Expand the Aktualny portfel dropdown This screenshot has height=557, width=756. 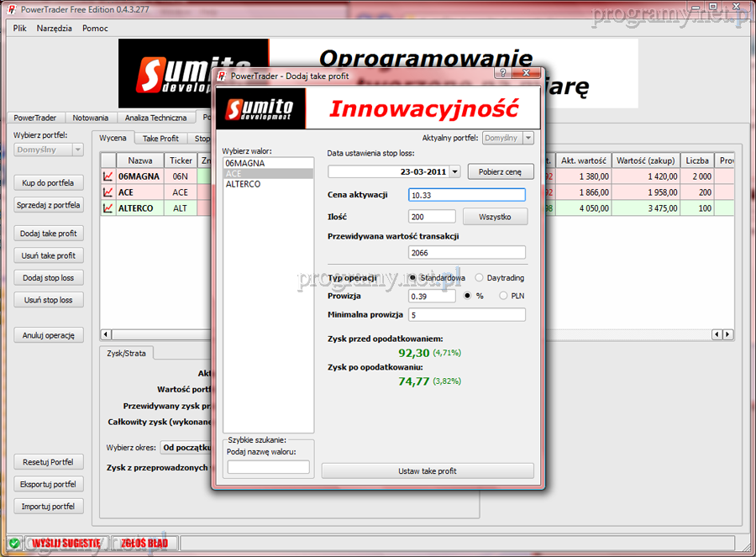528,138
